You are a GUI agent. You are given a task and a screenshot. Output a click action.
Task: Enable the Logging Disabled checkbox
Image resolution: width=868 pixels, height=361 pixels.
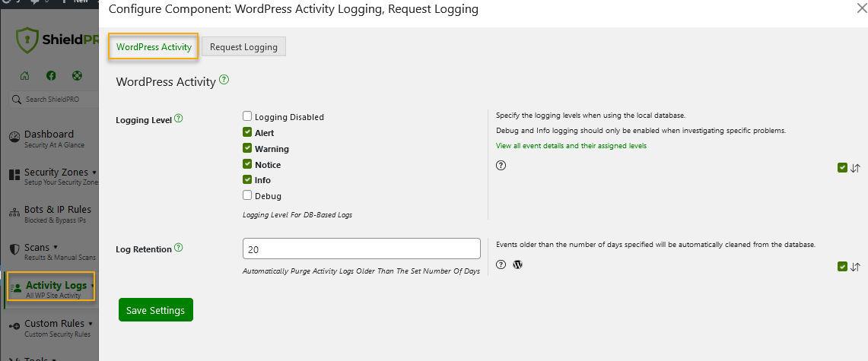(247, 116)
